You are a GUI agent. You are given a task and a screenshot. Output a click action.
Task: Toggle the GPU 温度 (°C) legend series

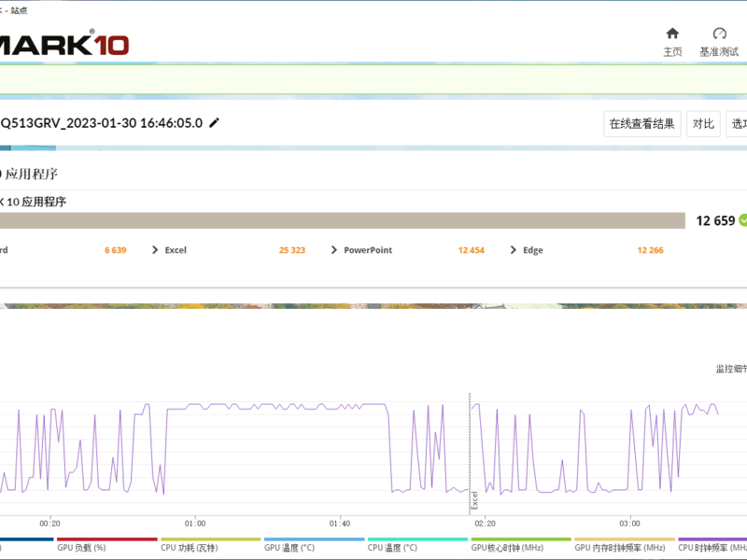(289, 548)
